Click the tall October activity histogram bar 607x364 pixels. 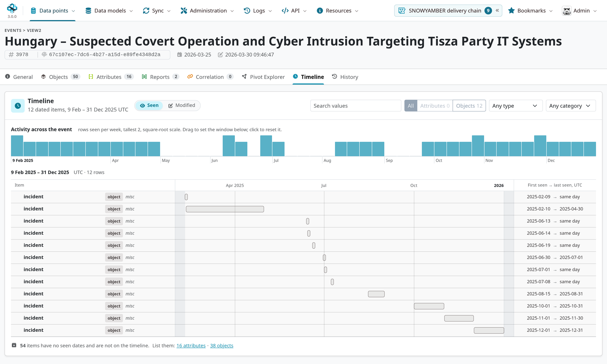(x=478, y=146)
